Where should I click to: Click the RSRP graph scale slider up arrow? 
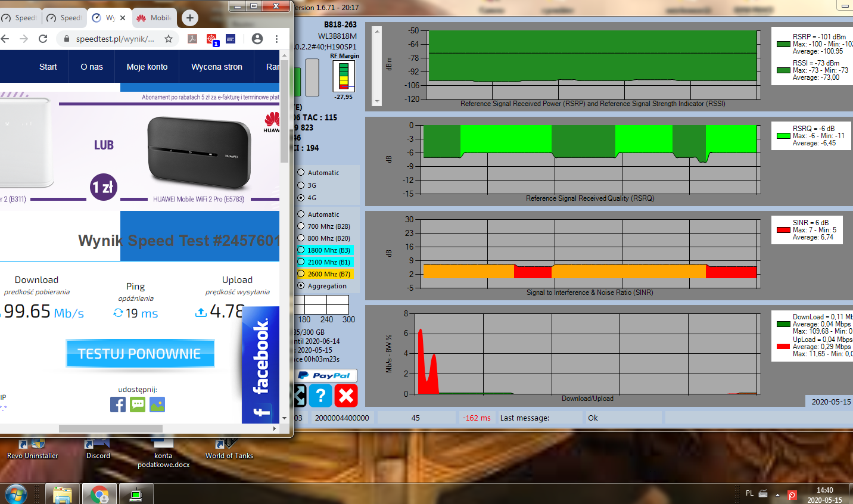[376, 30]
